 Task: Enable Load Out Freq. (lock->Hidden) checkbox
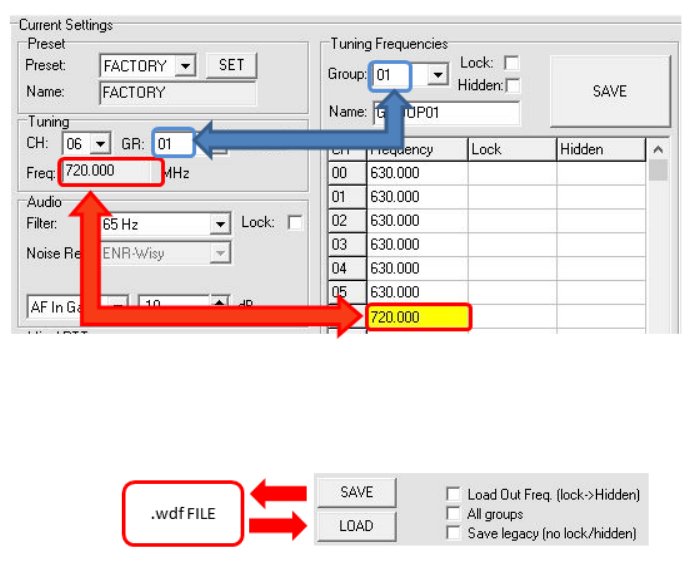coord(453,494)
